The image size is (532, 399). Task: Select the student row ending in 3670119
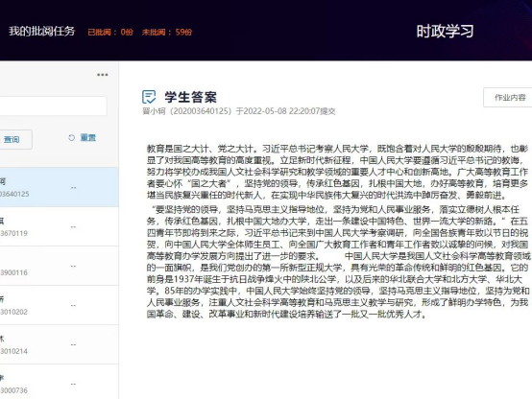tap(59, 226)
